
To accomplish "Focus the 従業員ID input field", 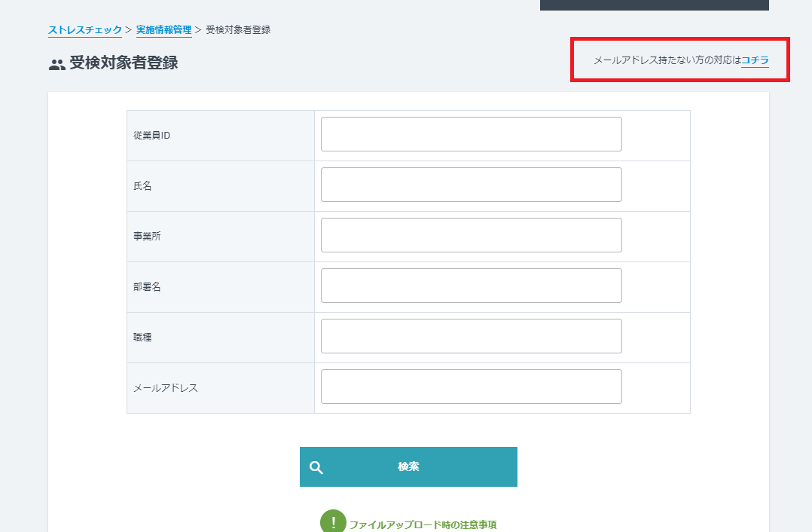I will click(x=472, y=134).
